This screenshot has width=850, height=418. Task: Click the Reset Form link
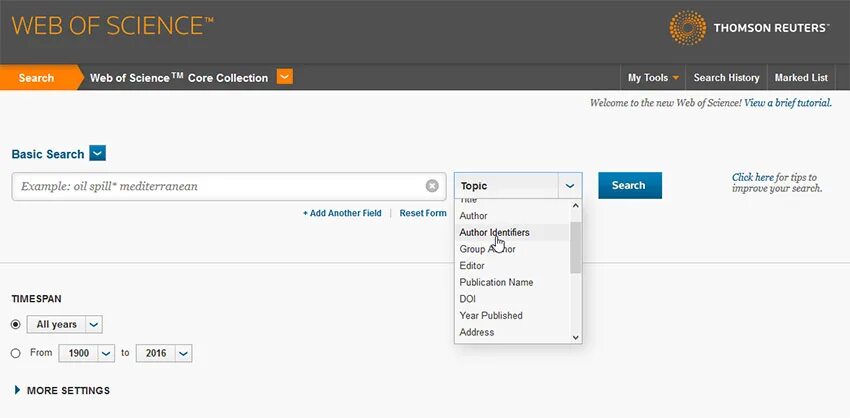423,213
